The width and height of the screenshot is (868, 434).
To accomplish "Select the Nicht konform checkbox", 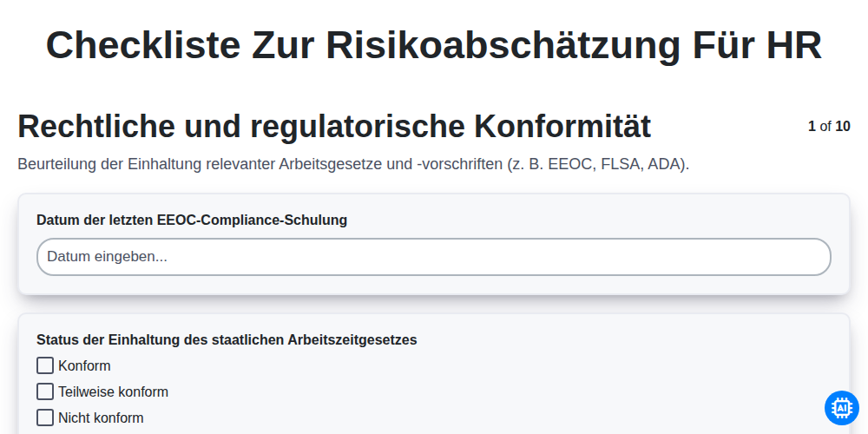I will [45, 418].
